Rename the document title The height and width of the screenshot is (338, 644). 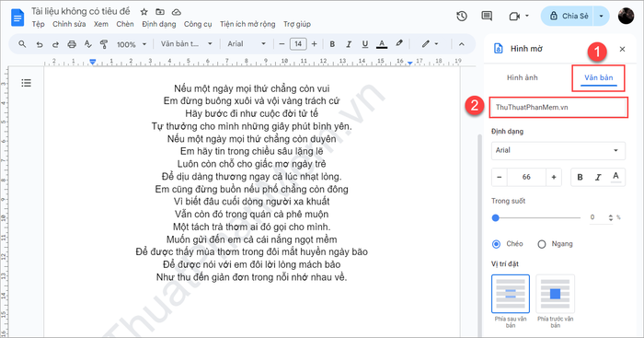click(81, 12)
